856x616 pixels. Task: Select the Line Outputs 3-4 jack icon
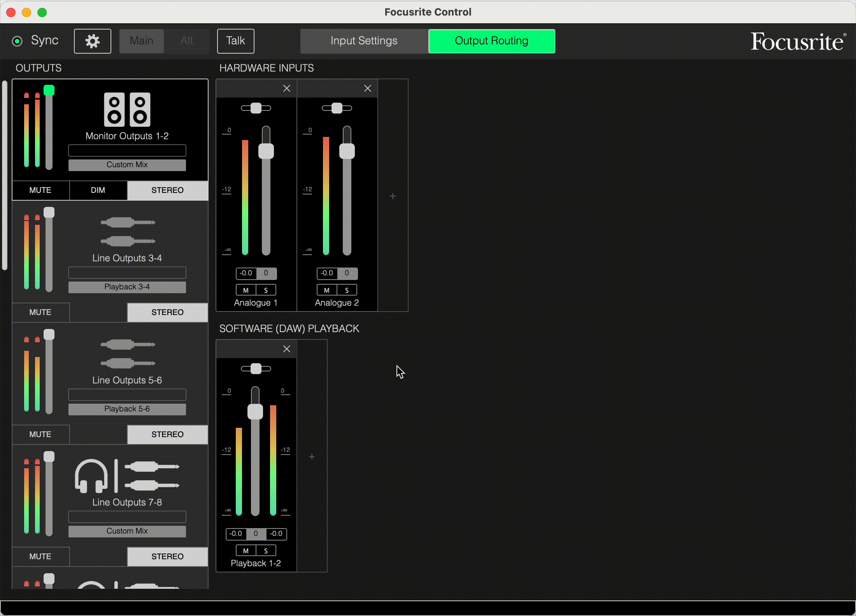coord(128,232)
